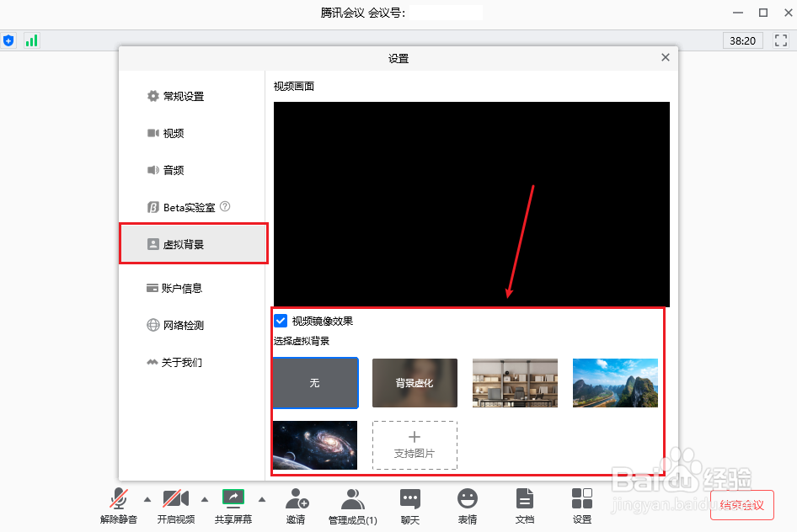Uncheck the 视频镜像效果 checkbox
Screen dimensions: 797x532
coord(281,321)
